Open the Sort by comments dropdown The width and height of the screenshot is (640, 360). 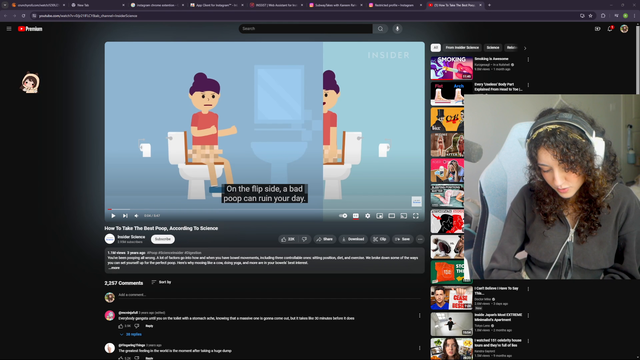(x=162, y=282)
